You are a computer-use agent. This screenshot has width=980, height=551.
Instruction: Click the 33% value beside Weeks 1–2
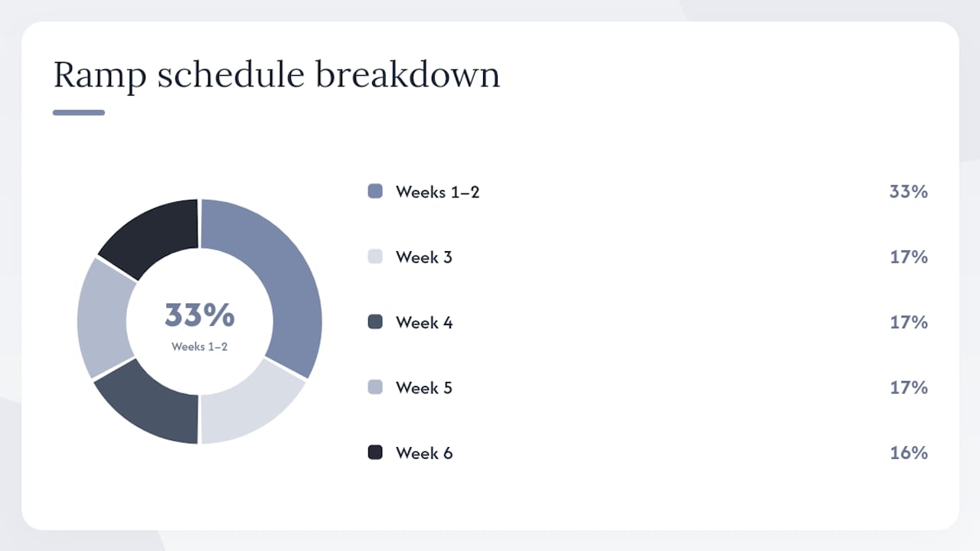[x=909, y=192]
